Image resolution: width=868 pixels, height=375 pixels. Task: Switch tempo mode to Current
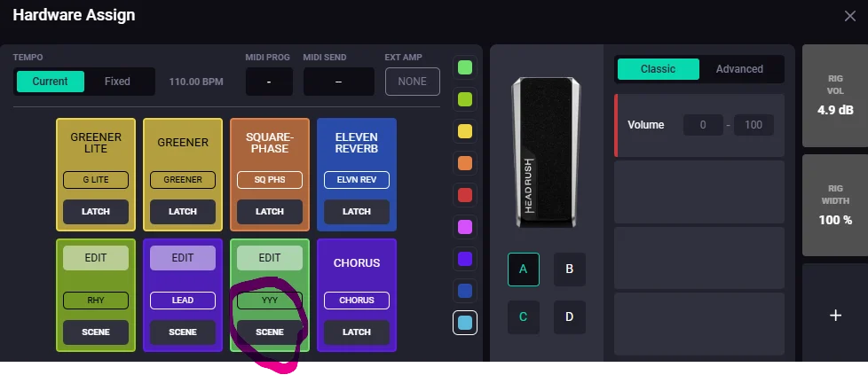coord(50,82)
